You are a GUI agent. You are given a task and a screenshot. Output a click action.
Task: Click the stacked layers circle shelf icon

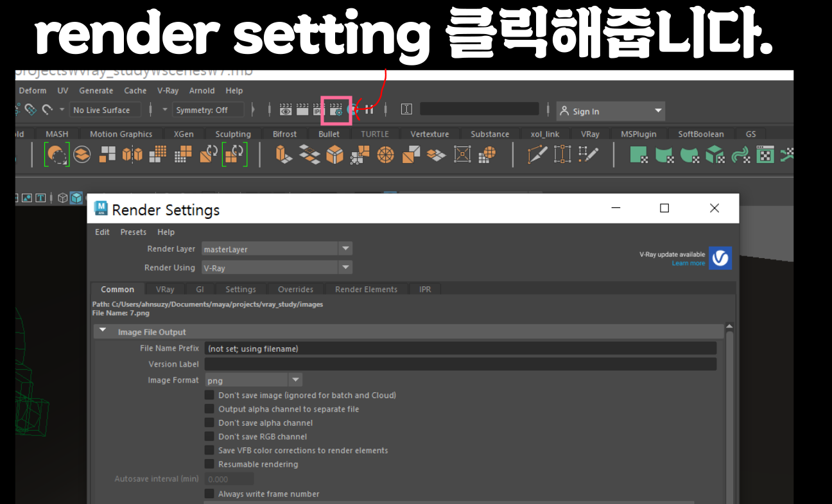click(x=82, y=154)
